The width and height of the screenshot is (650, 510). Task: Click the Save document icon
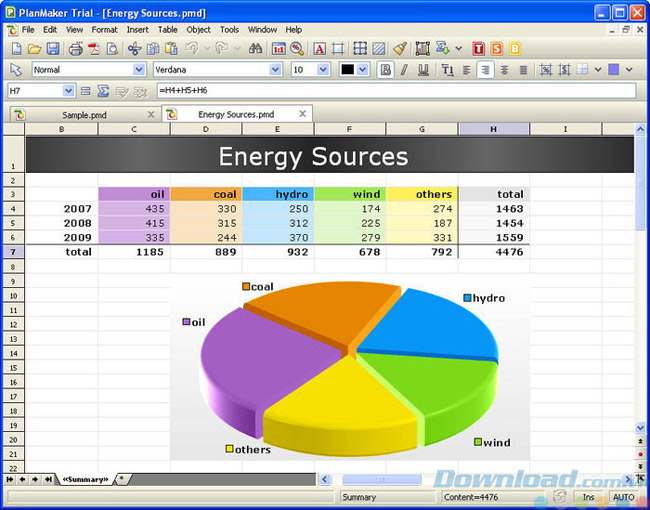(x=52, y=48)
